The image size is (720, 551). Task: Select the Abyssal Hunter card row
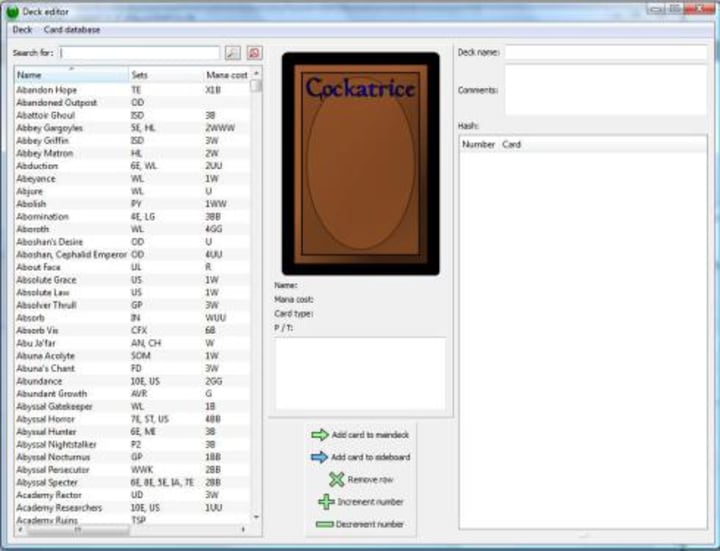(x=133, y=432)
